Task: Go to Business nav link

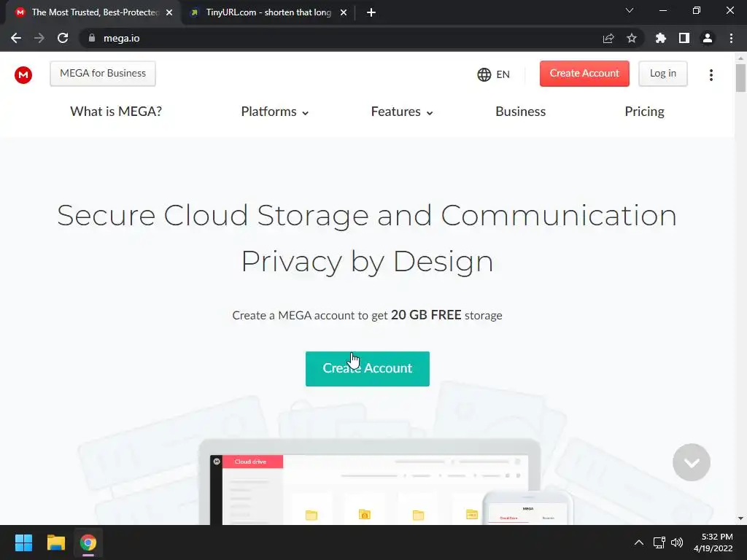Action: pos(520,112)
